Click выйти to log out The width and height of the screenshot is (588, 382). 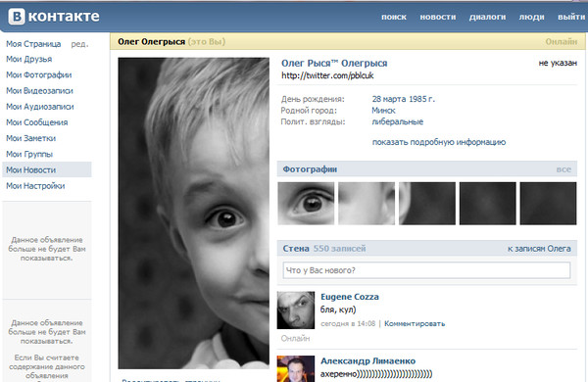[571, 17]
